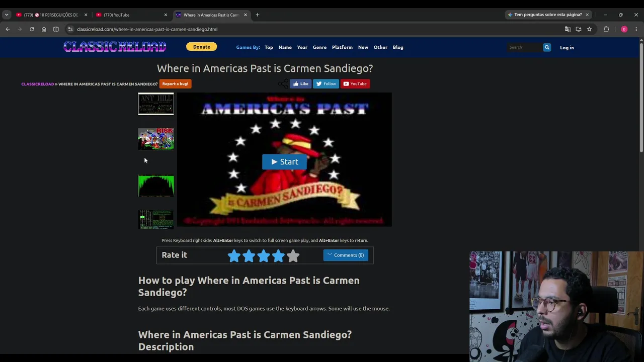Screen dimensions: 644x362
Task: Follow the CLASSICRELOAD breadcrumb link
Action: click(x=37, y=84)
